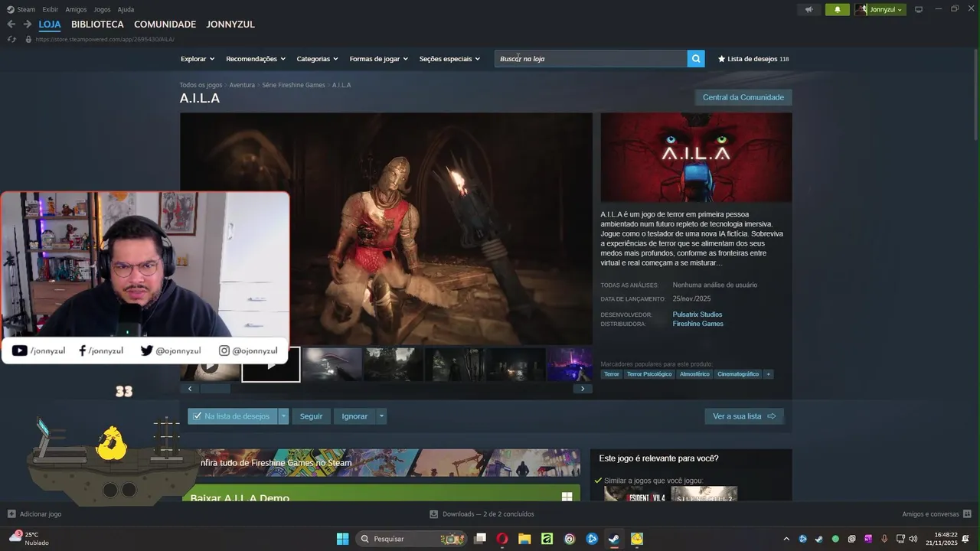Screen dimensions: 980x551
Task: Open the Amigos menu
Action: click(x=76, y=9)
